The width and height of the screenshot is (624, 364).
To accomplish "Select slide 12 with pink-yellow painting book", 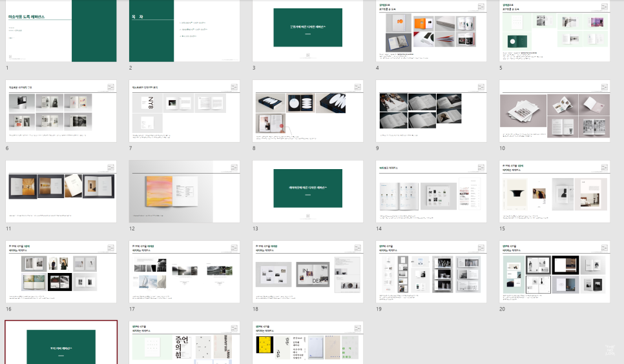I will pyautogui.click(x=184, y=191).
